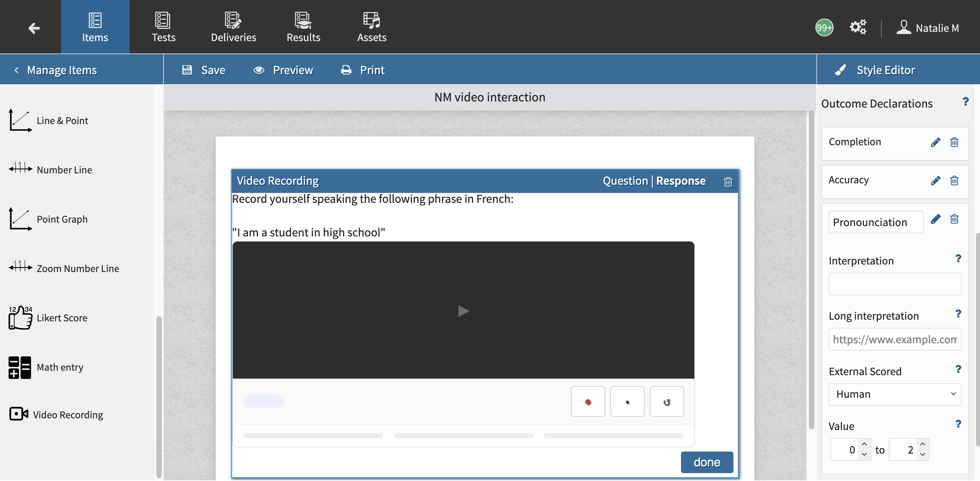The width and height of the screenshot is (980, 481).
Task: Decrease the maximum value
Action: pos(922,454)
